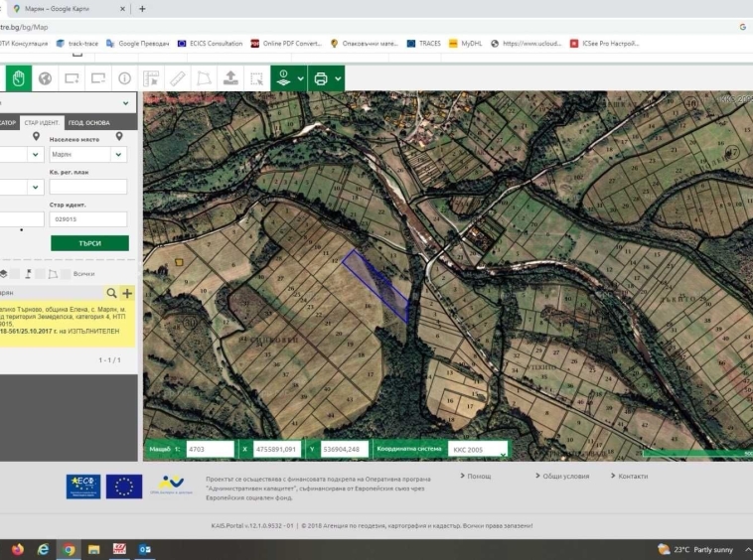Open the coordinate system KKC 2005 dropdown
The image size is (753, 560).
coord(477,449)
